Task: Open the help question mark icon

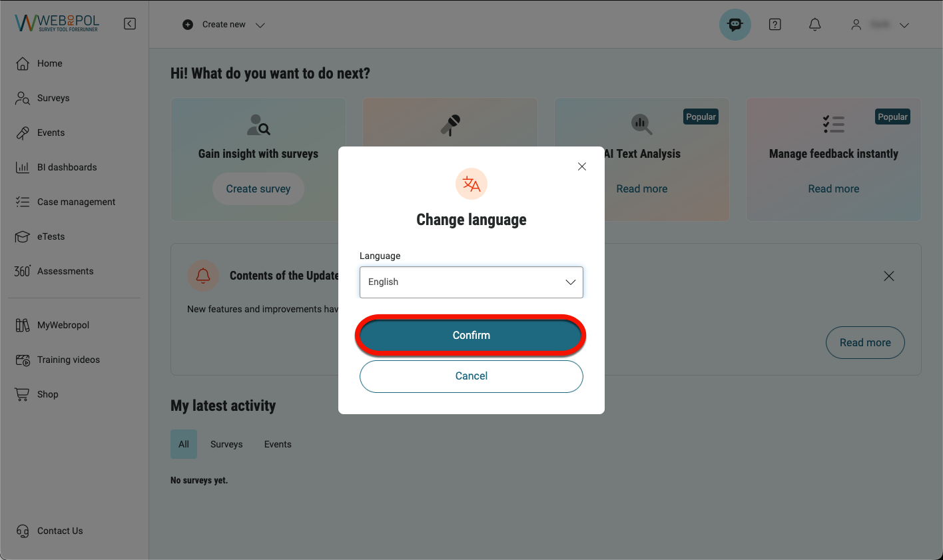Action: [775, 25]
